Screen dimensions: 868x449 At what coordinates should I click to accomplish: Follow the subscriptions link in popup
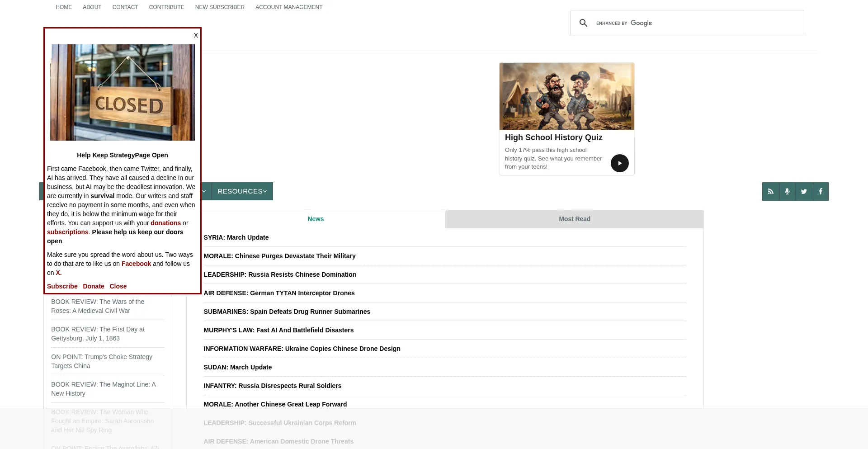[x=68, y=232]
